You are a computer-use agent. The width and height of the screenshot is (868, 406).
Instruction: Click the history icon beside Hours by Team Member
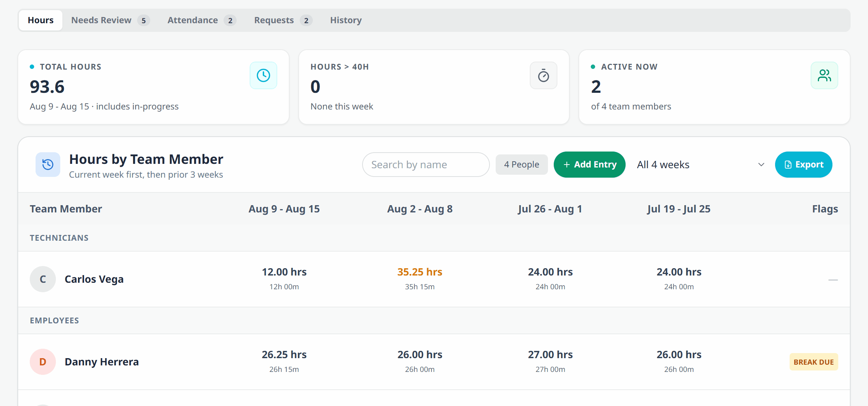click(48, 165)
